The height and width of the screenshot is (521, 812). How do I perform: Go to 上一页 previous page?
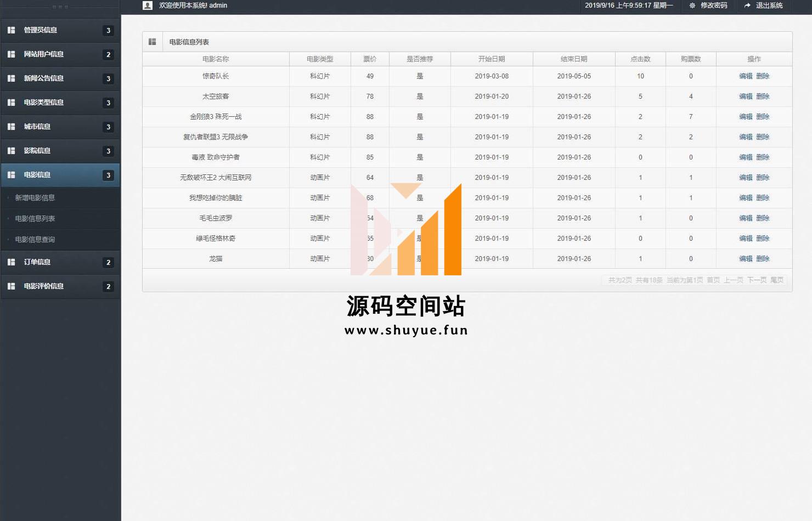click(734, 280)
